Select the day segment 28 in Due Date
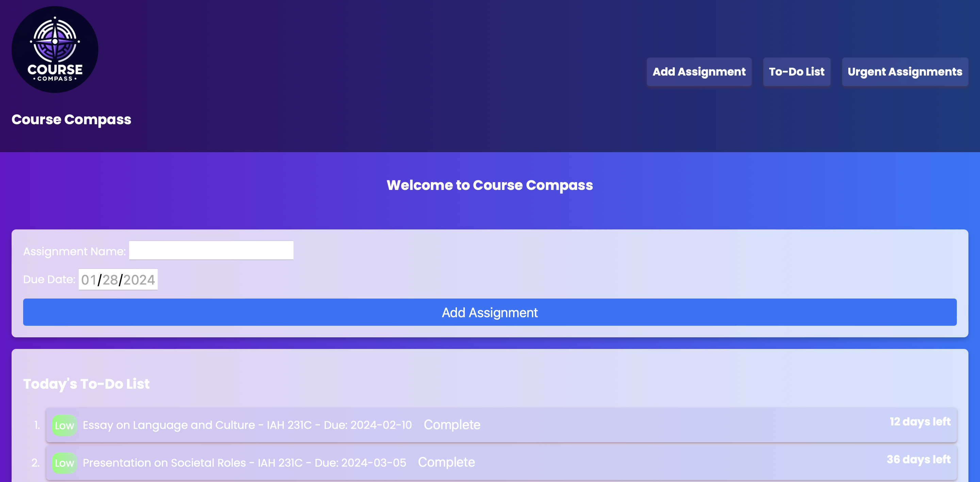This screenshot has height=482, width=980. pyautogui.click(x=110, y=279)
